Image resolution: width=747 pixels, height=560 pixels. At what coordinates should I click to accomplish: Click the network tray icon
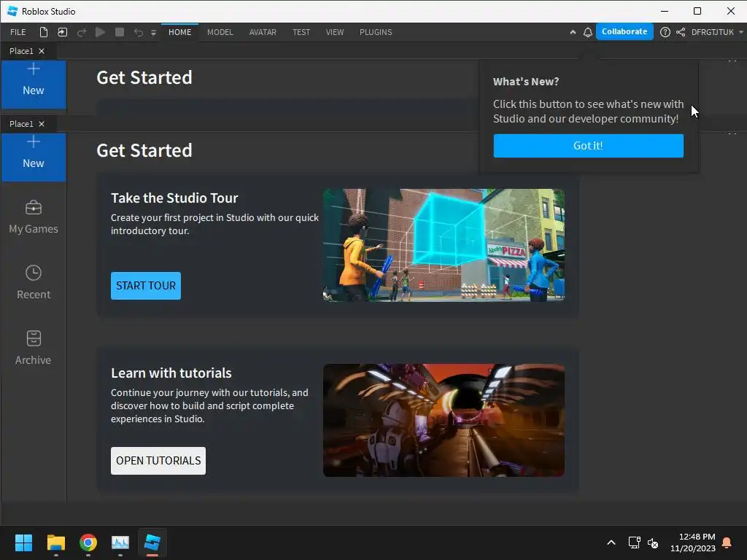click(x=634, y=542)
